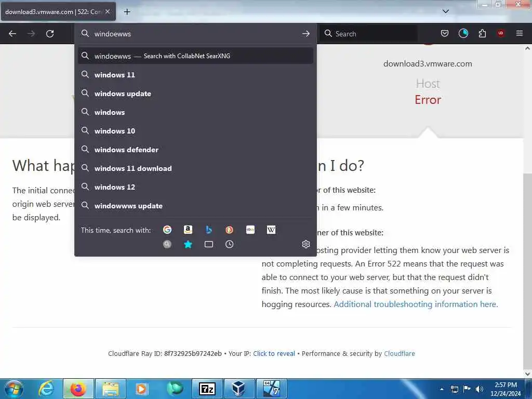
Task: Go back to previous page
Action: click(12, 34)
